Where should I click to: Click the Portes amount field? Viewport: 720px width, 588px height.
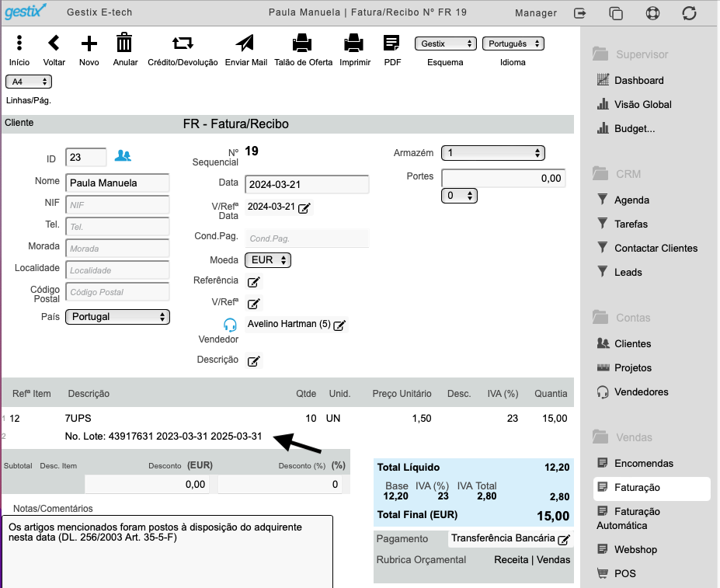tap(503, 178)
